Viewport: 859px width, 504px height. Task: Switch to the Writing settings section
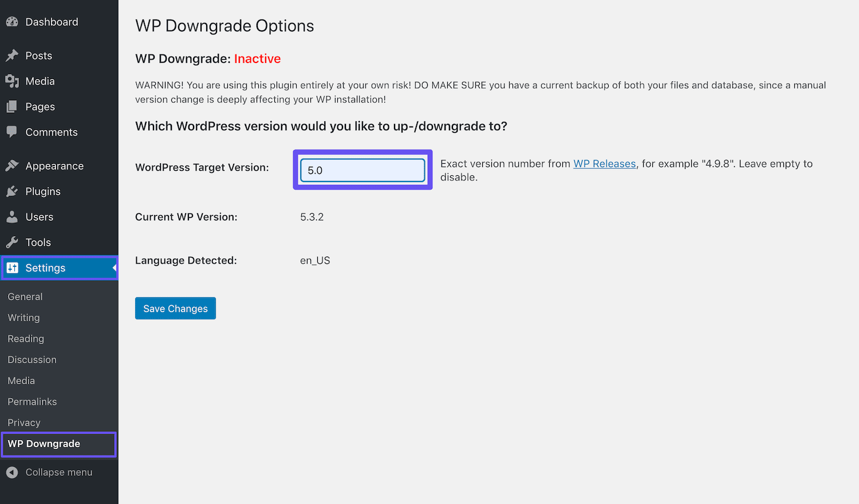tap(23, 317)
